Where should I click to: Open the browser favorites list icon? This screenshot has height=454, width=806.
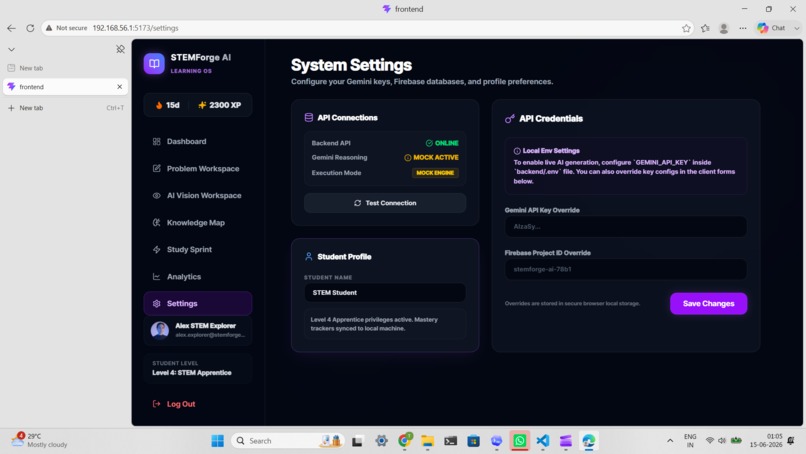(705, 28)
